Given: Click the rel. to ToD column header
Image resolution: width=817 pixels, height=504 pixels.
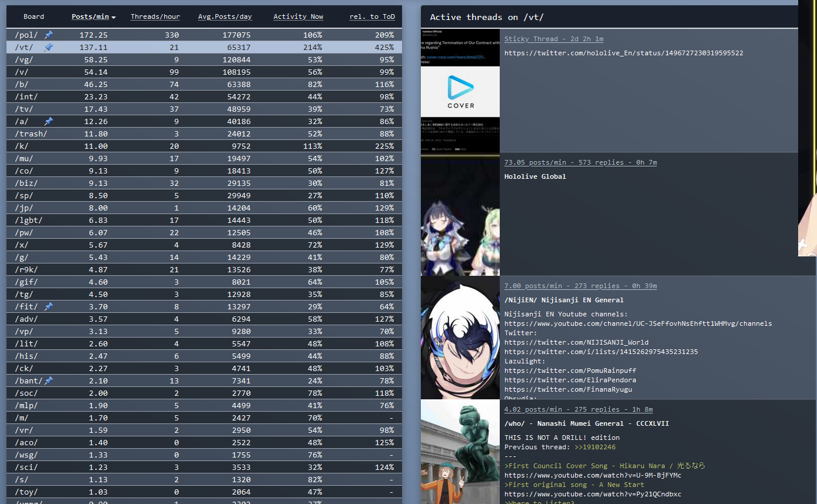Looking at the screenshot, I should [x=372, y=17].
